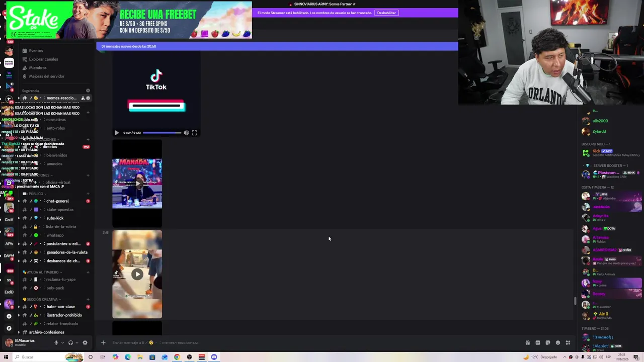Screen dimensions: 644x362
Task: Add a channel to AYUDA AL TIMBERO
Action: (x=88, y=272)
